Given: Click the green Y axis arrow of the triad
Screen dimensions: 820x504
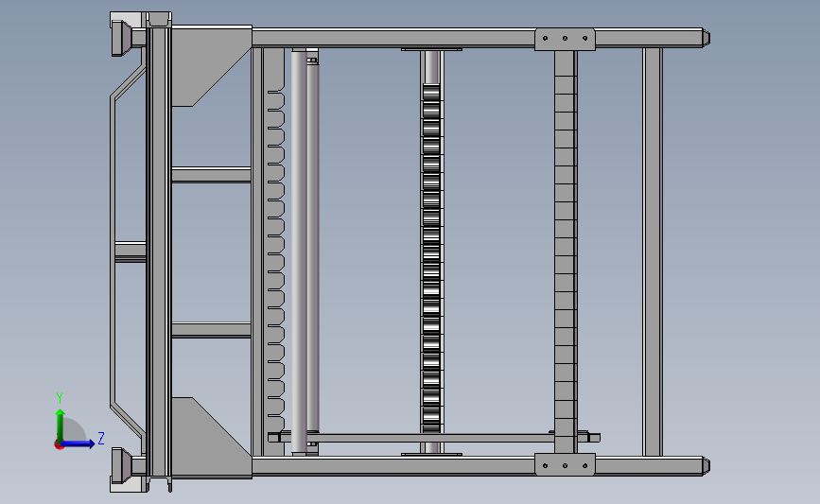Looking at the screenshot, I should [x=61, y=425].
